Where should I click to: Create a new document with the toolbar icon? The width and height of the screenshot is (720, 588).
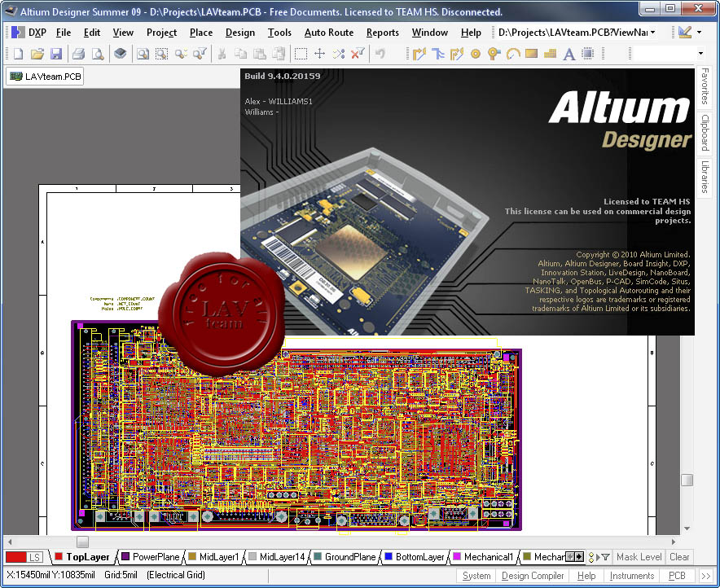tap(18, 55)
